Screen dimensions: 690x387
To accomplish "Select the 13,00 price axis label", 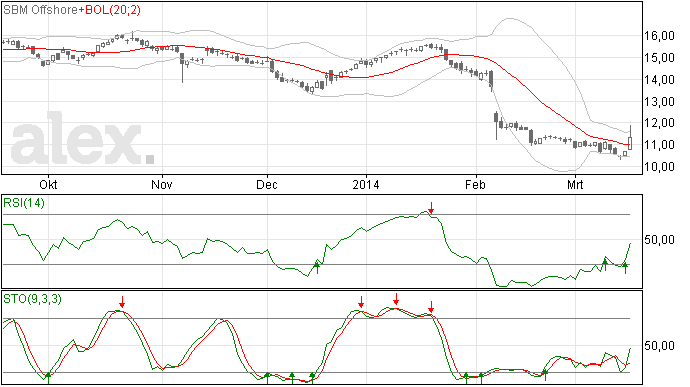I will (x=659, y=101).
